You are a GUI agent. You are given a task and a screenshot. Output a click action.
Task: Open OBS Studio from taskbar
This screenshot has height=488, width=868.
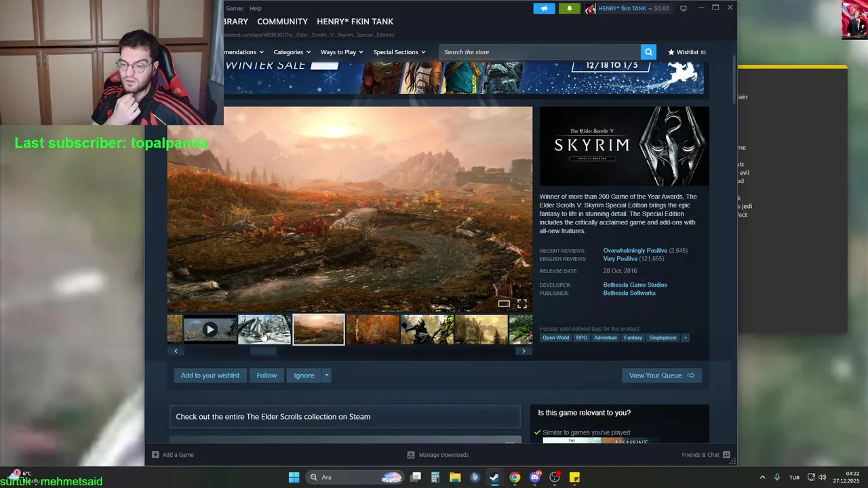[x=555, y=477]
